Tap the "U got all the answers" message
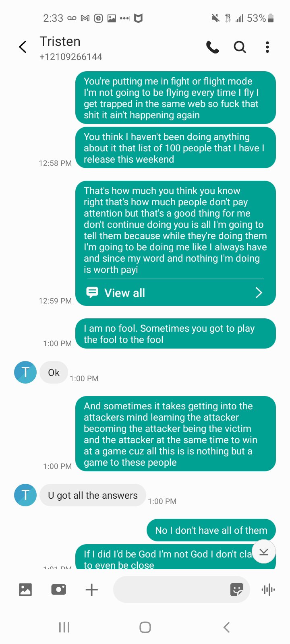 coord(93,495)
